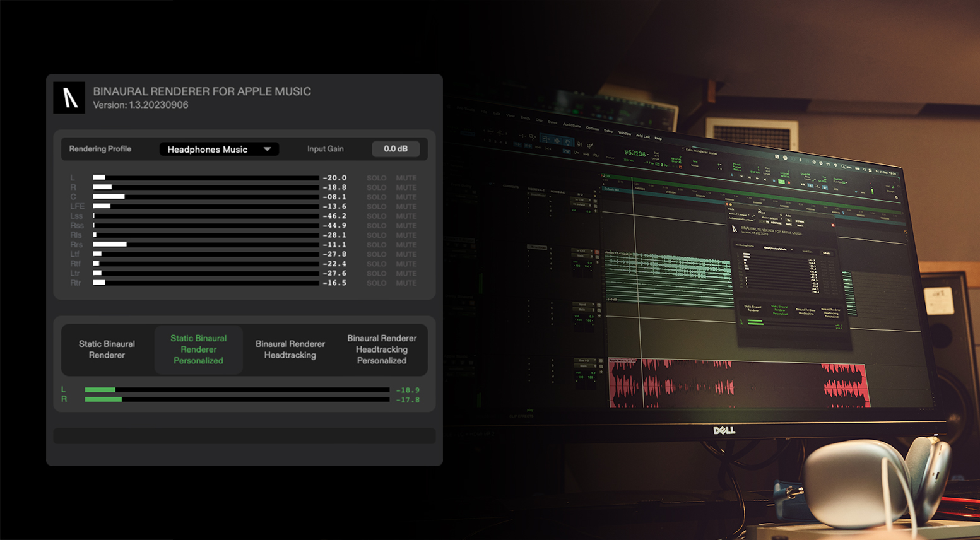
Task: Select Static Binaural Renderer Personalized mode
Action: pos(198,349)
